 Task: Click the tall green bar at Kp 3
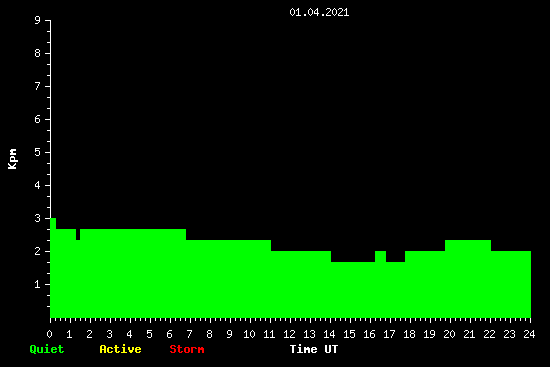pos(53,268)
